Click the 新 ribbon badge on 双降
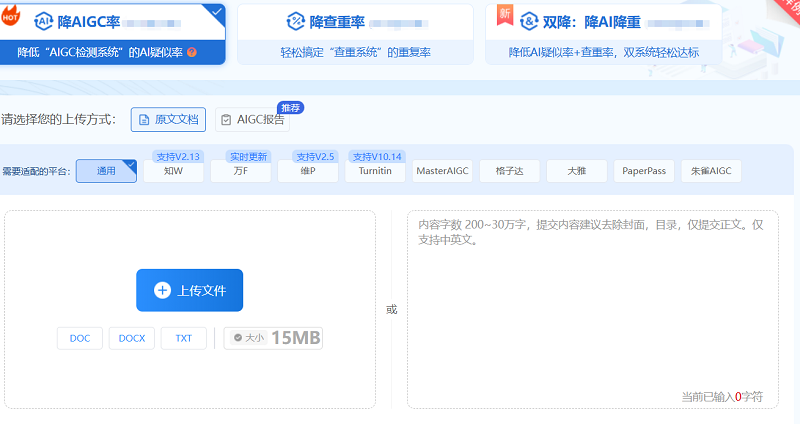 coord(505,14)
